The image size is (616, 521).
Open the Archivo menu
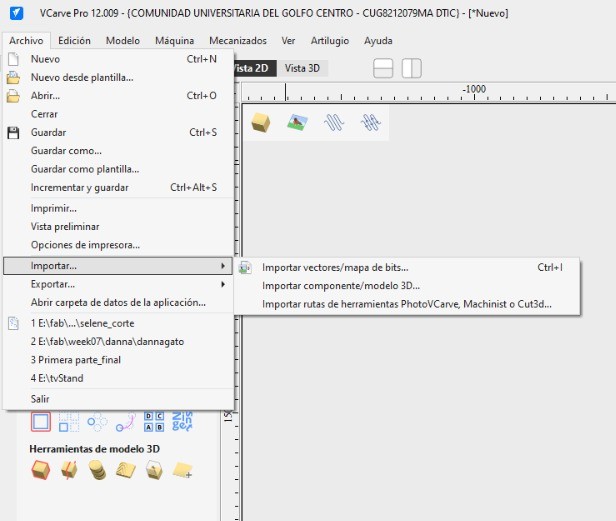[26, 41]
